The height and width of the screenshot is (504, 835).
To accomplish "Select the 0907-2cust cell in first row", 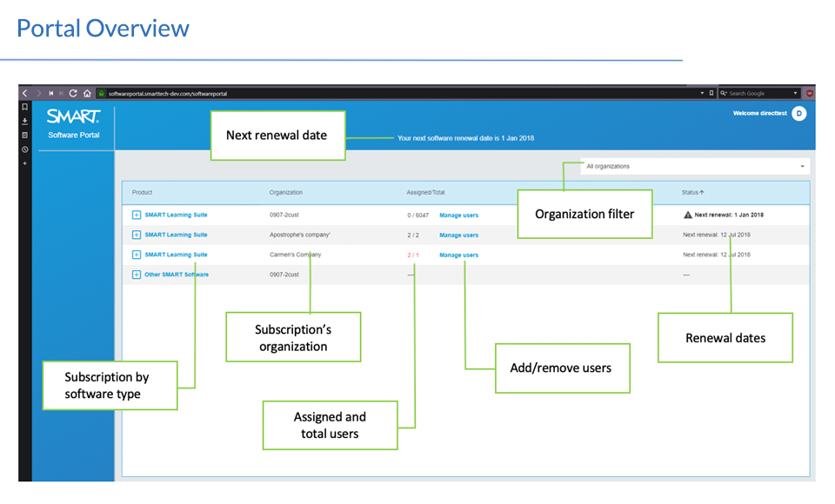I will point(284,215).
